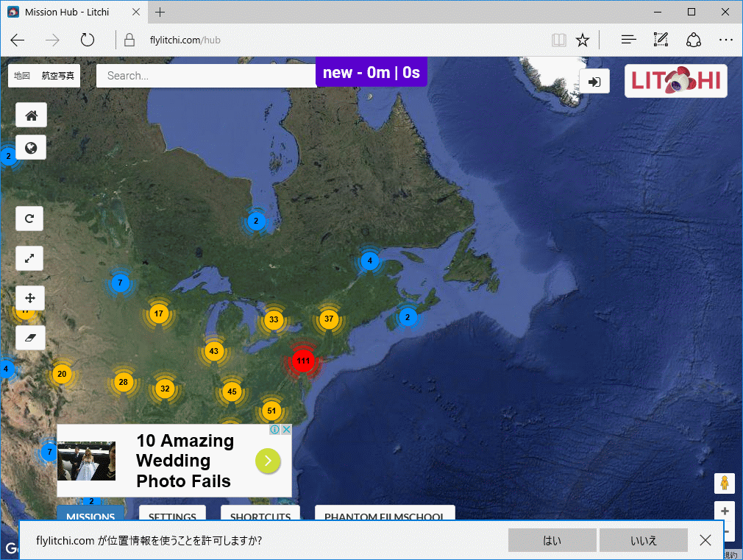Switch map to 地図 map view
743x560 pixels.
(x=22, y=76)
